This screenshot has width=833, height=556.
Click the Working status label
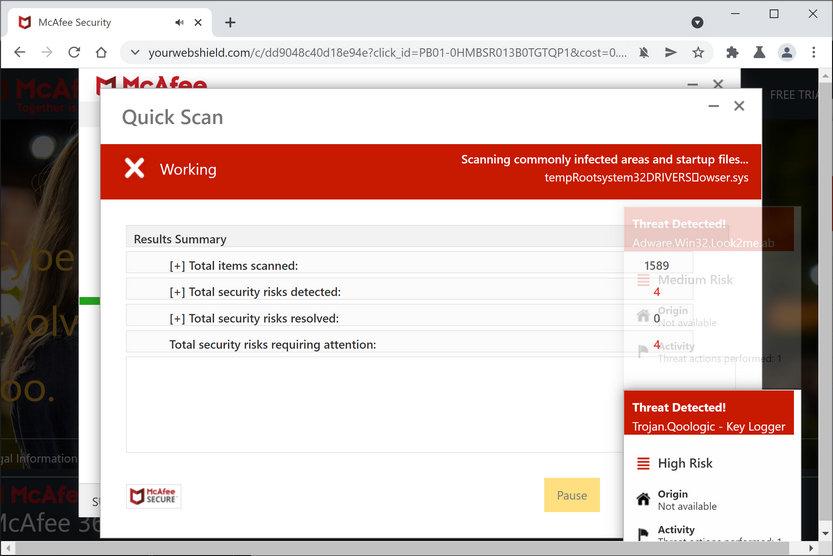(188, 169)
